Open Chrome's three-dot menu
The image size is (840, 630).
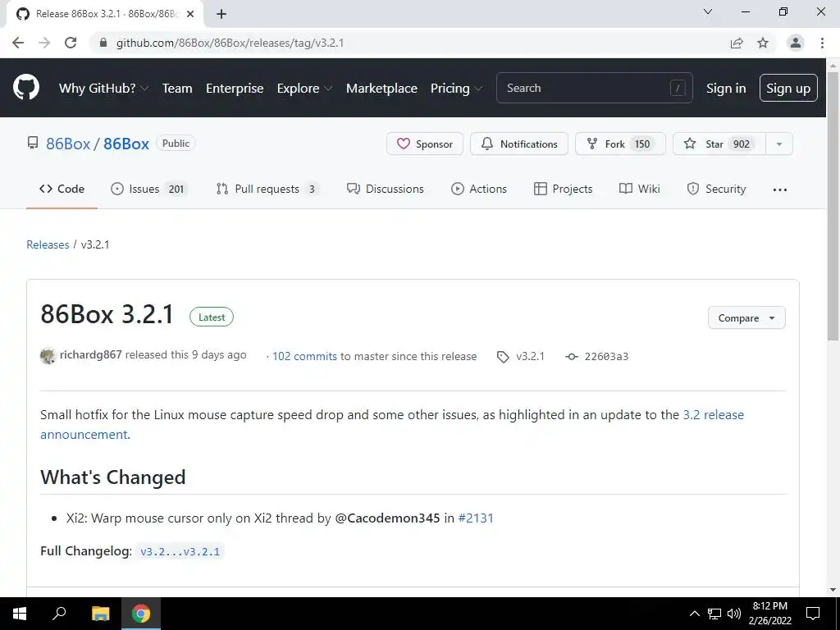pos(822,43)
